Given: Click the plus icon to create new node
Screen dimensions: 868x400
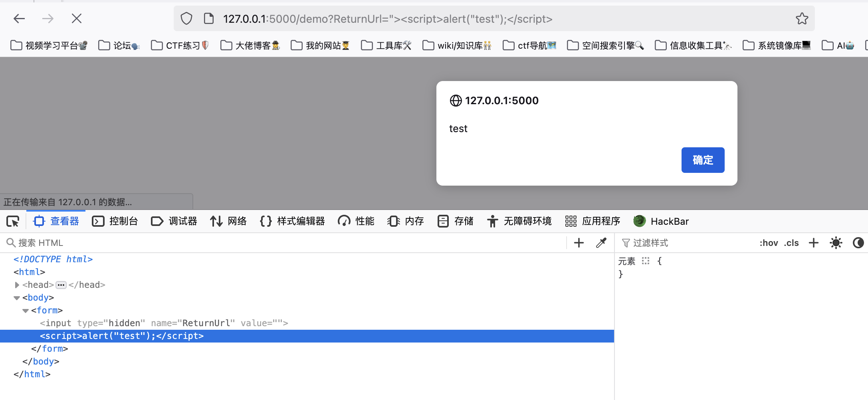Looking at the screenshot, I should pyautogui.click(x=579, y=243).
